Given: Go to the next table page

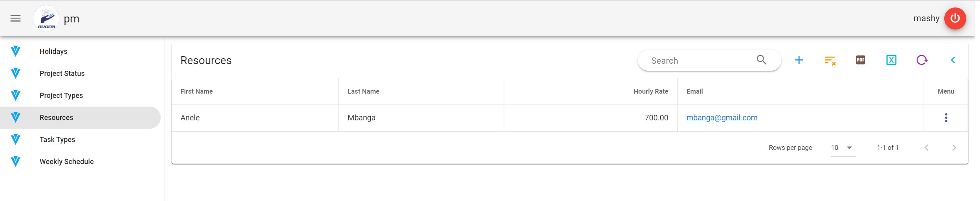Looking at the screenshot, I should [954, 148].
